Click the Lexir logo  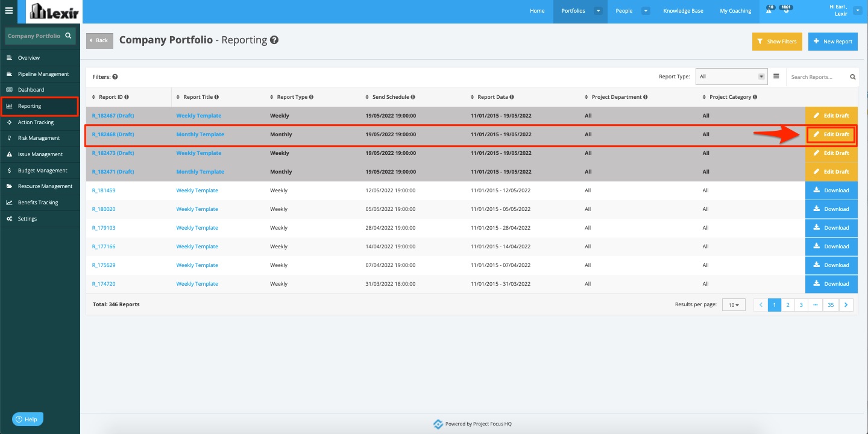tap(54, 11)
